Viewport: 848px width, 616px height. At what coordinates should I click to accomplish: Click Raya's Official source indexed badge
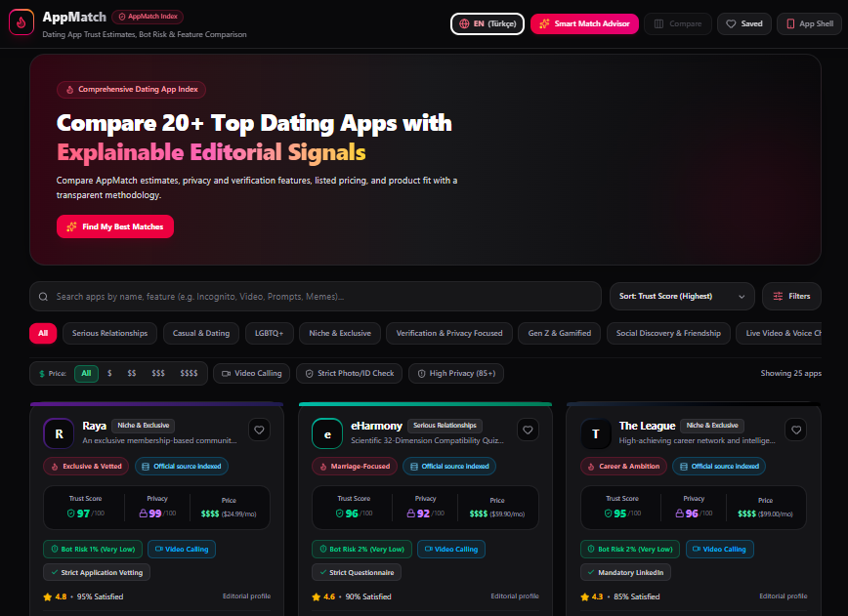(x=182, y=467)
